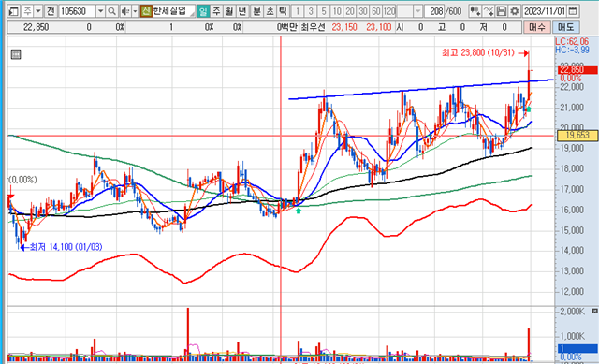The width and height of the screenshot is (599, 364).
Task: Switch to the 월 monthly chart period
Action: pos(229,11)
